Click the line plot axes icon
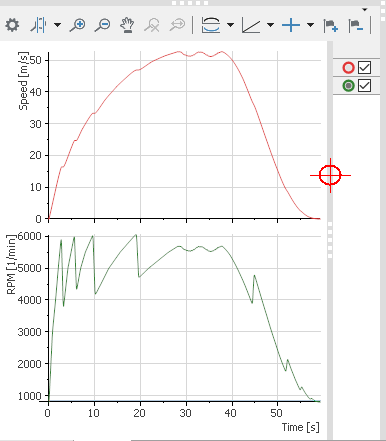Screen dimensions: 386x441 point(251,26)
